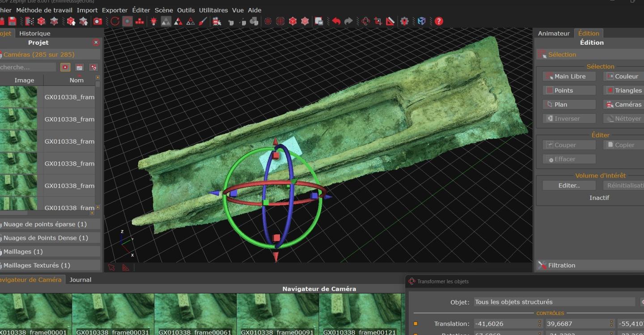This screenshot has height=335, width=644.
Task: Click the red Save floppy disk icon
Action: point(12,21)
